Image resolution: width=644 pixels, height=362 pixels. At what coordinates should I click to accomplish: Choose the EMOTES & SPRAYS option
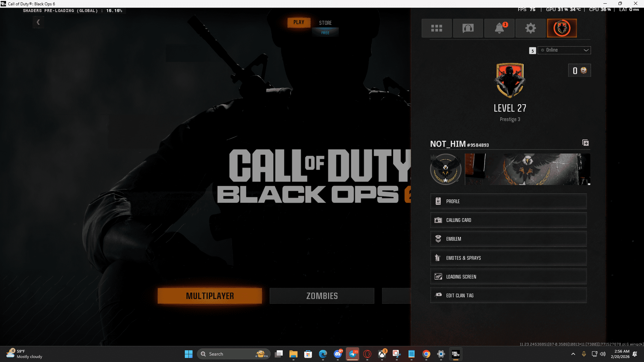coord(508,258)
